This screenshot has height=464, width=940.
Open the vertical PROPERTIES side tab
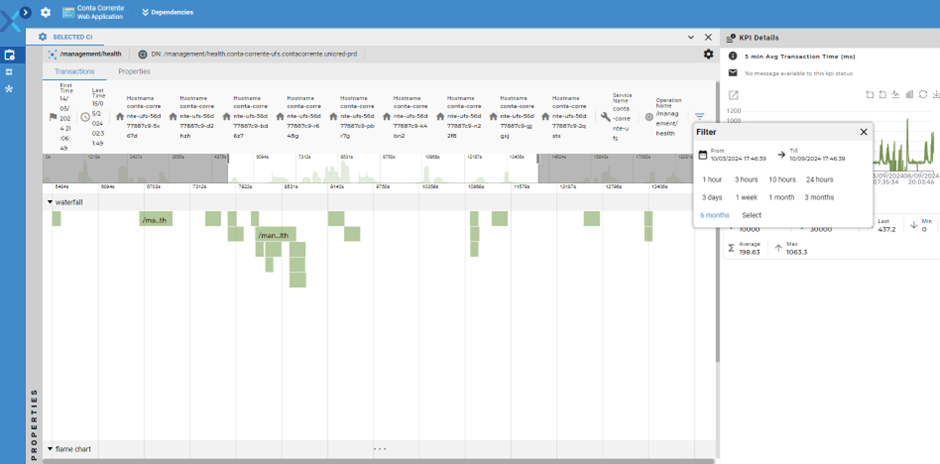coord(34,424)
